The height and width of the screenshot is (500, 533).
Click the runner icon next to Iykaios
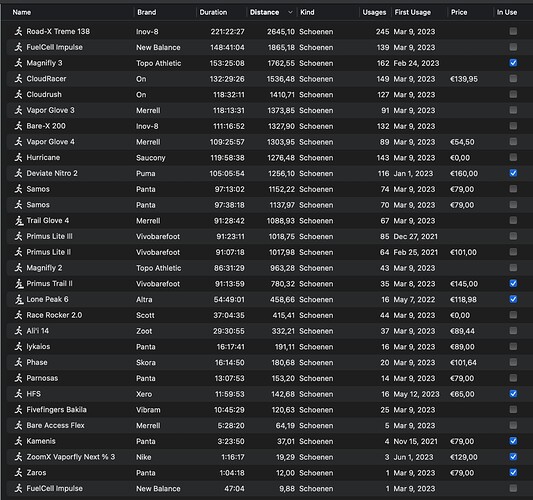[18, 347]
